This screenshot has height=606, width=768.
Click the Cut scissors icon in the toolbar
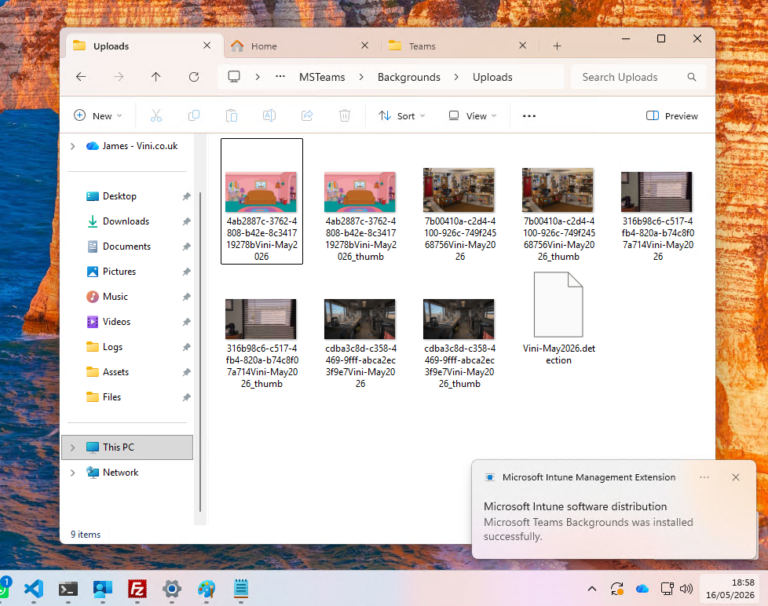156,116
